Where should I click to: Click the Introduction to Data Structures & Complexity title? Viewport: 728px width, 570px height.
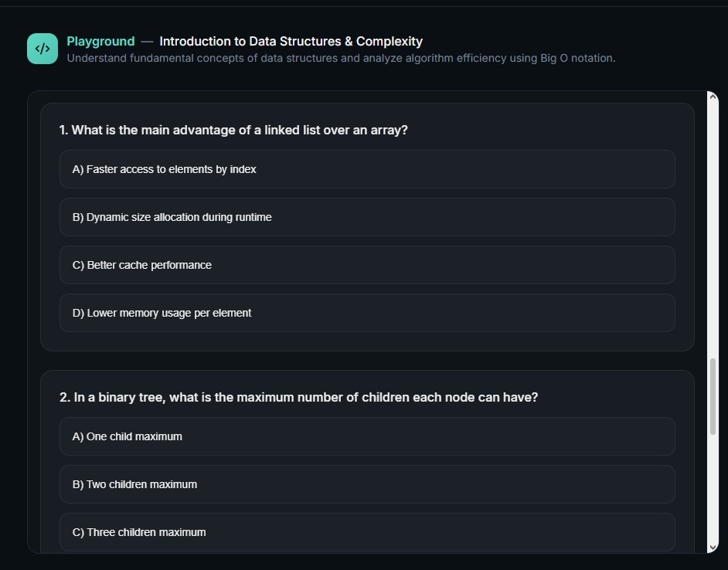(291, 42)
